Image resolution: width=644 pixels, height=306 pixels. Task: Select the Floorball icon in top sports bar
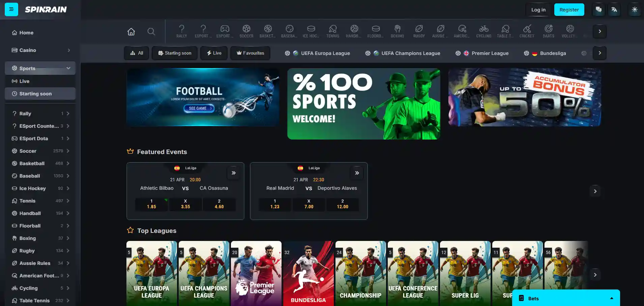(376, 31)
